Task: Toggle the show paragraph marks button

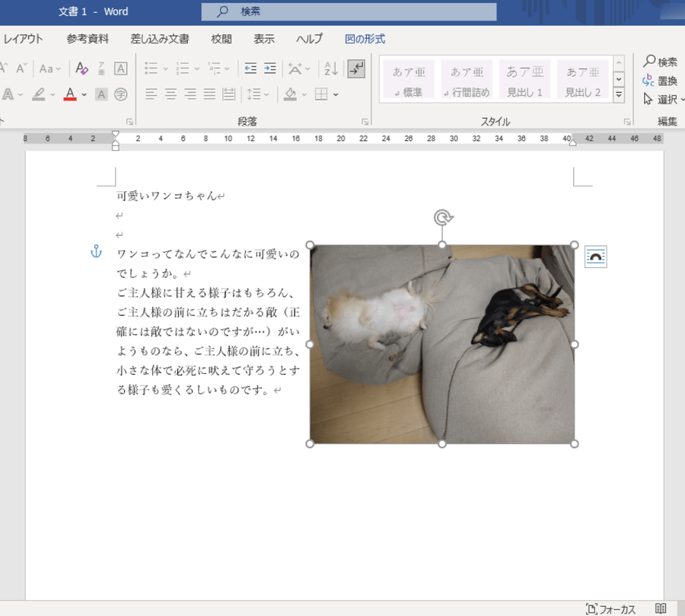Action: (x=356, y=69)
